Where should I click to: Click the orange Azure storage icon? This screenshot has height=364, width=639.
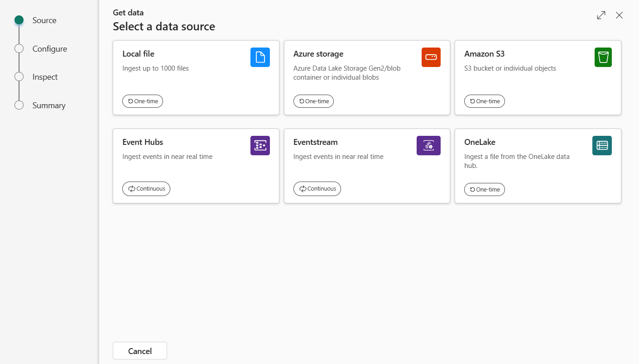click(x=431, y=57)
